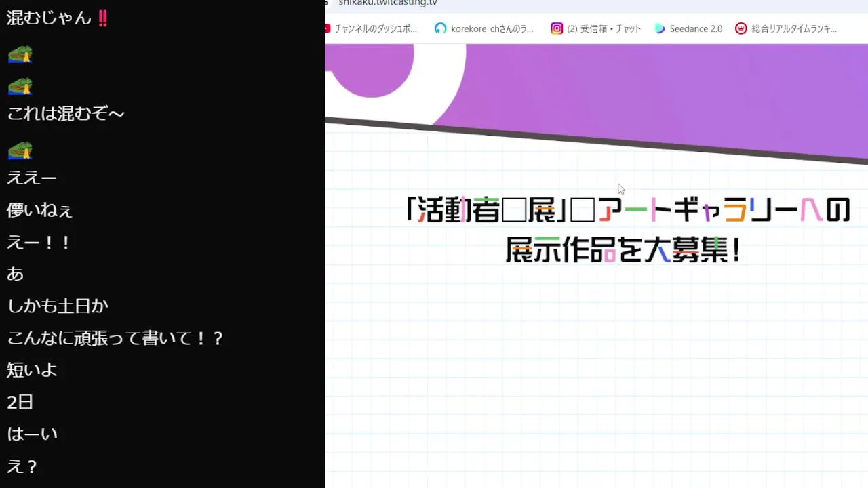Open the korekore_chさんのラ... bookmark

[484, 28]
